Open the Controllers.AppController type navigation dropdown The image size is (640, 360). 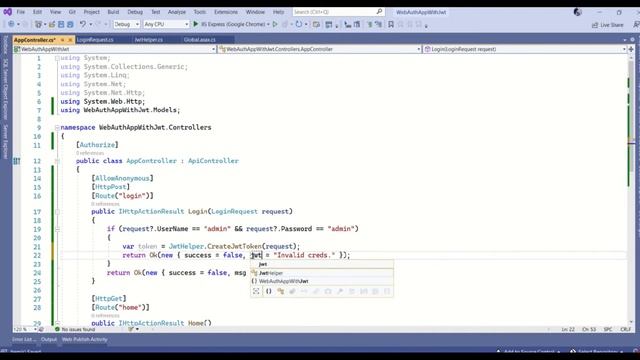[x=320, y=49]
